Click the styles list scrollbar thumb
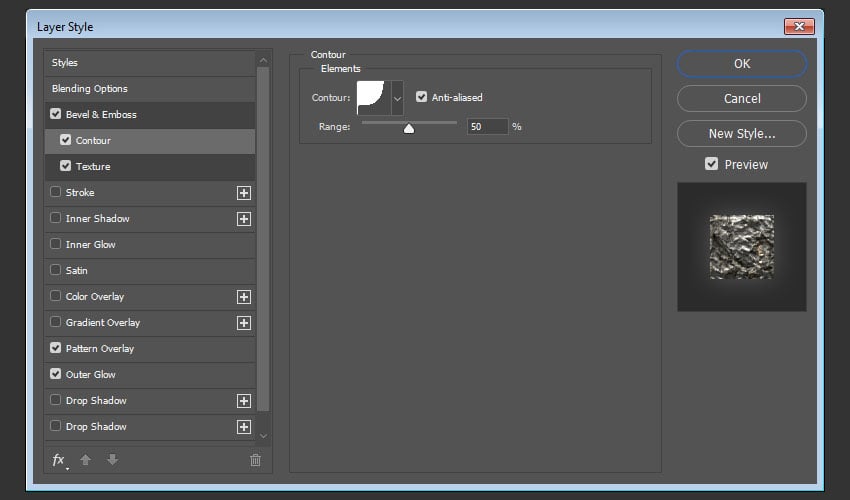 coord(263,239)
